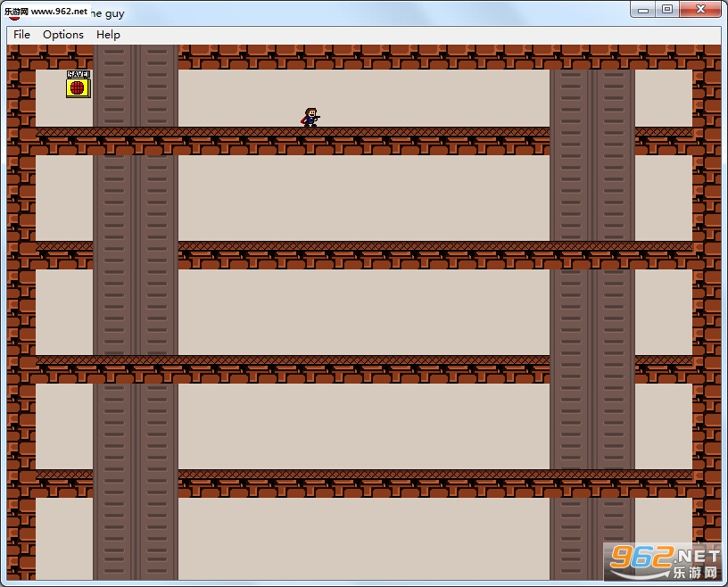Click the brick platform under the Kid
This screenshot has height=587, width=728.
pos(293,141)
